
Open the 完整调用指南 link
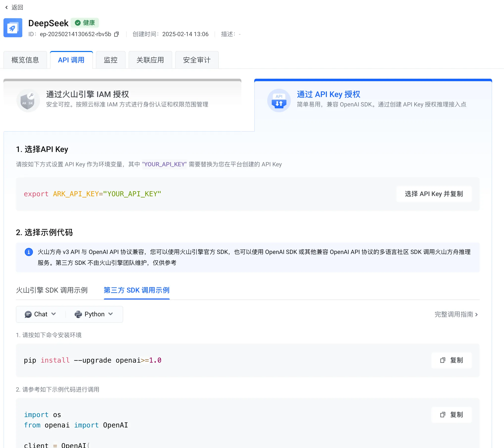(x=454, y=314)
